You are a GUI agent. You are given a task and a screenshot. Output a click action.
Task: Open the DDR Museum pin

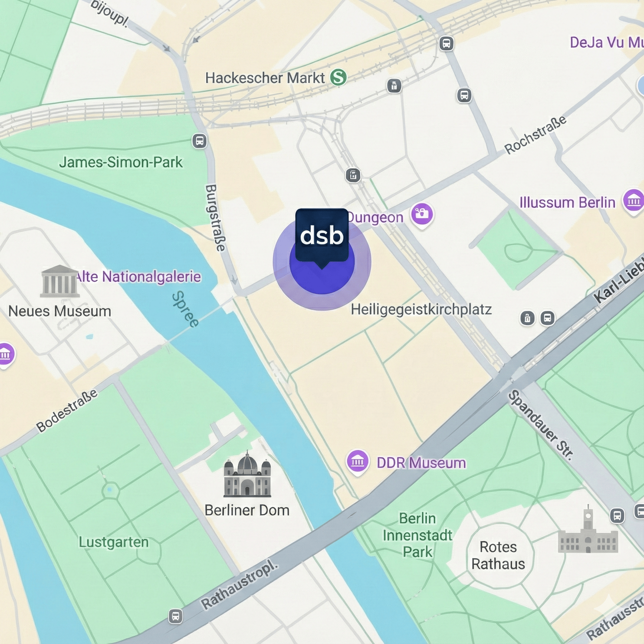coord(358,462)
